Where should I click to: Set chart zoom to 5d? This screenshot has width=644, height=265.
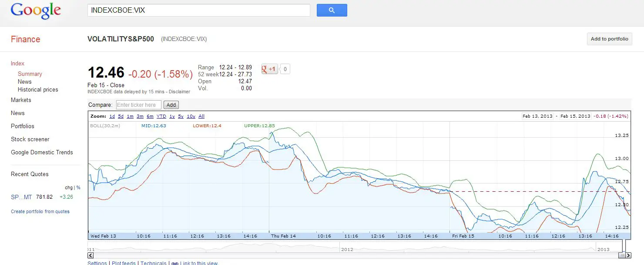pos(121,116)
